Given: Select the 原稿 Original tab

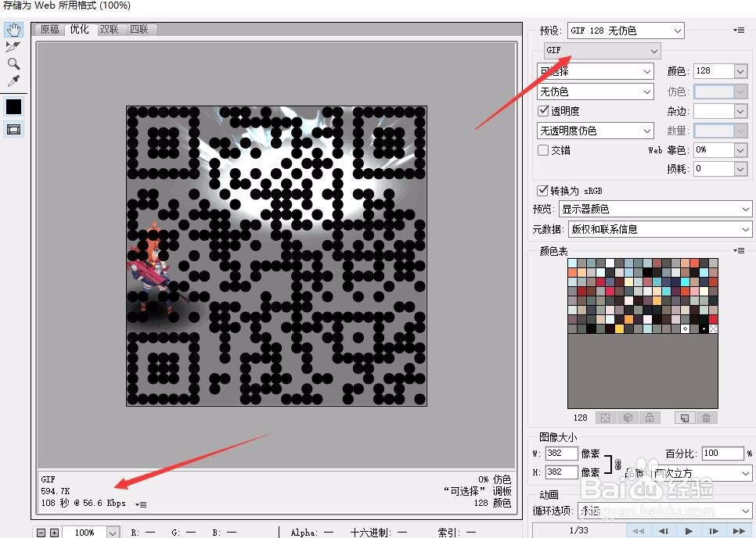Looking at the screenshot, I should [49, 28].
